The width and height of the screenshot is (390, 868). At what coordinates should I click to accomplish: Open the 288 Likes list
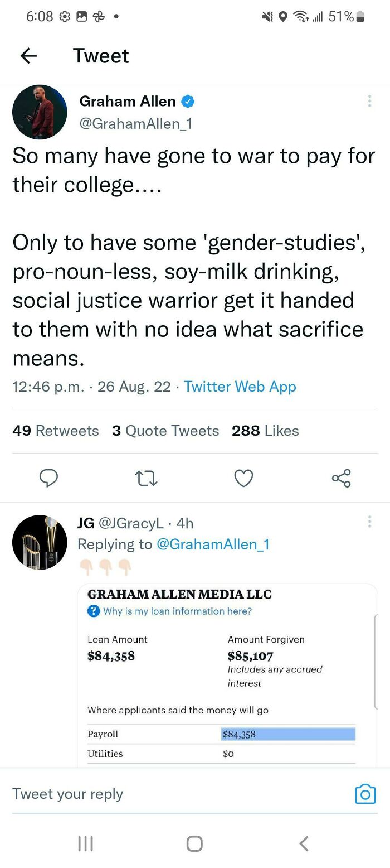(x=266, y=431)
